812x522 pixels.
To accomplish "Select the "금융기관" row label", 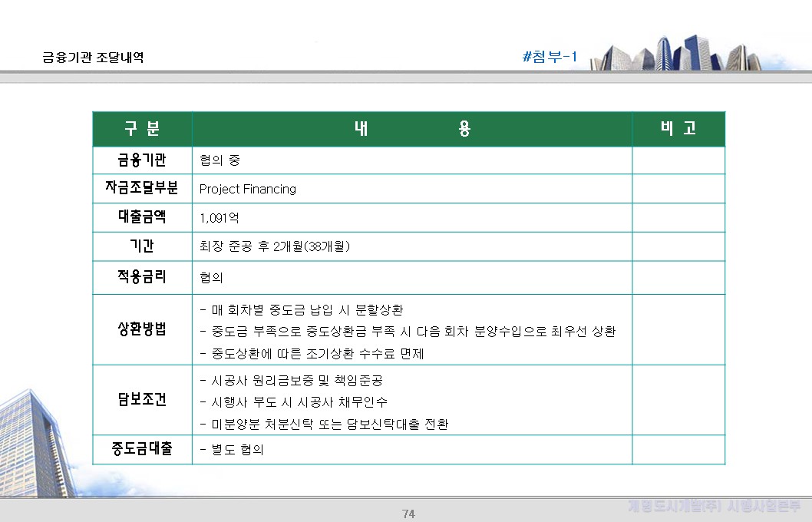I will click(x=142, y=158).
